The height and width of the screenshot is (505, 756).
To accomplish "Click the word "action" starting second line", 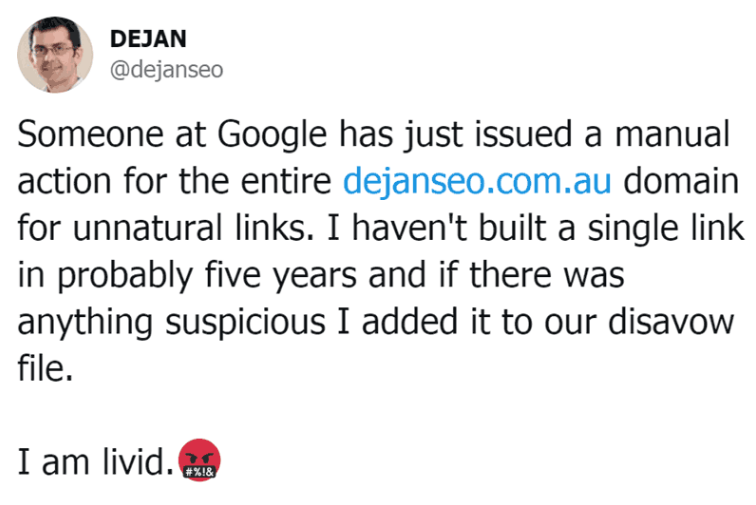I will 61,183.
